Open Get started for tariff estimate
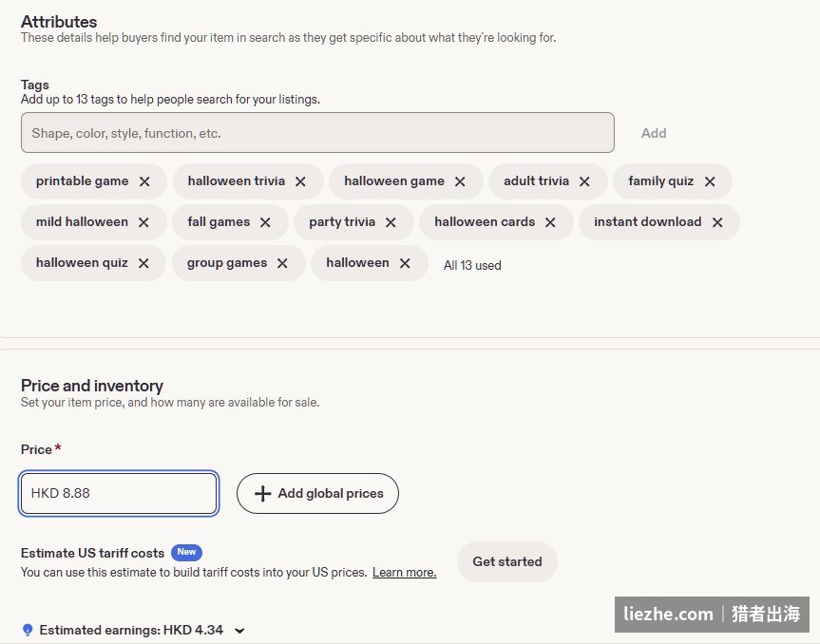This screenshot has height=644, width=820. pos(507,561)
